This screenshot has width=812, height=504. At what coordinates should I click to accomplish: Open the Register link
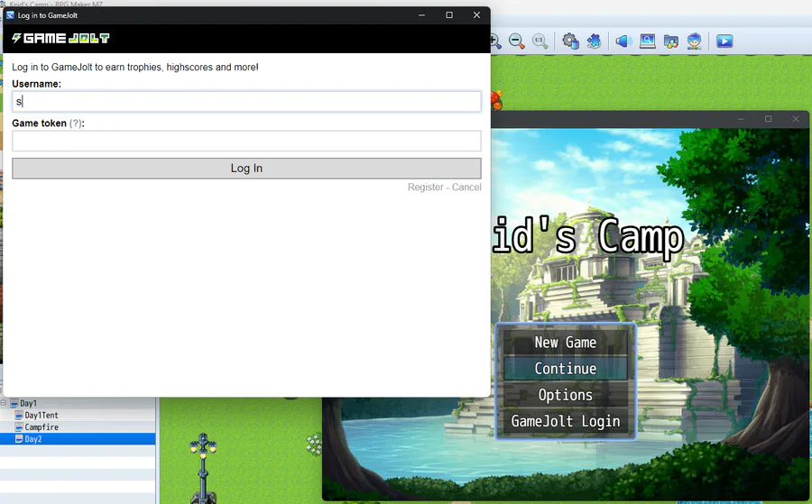(x=426, y=188)
